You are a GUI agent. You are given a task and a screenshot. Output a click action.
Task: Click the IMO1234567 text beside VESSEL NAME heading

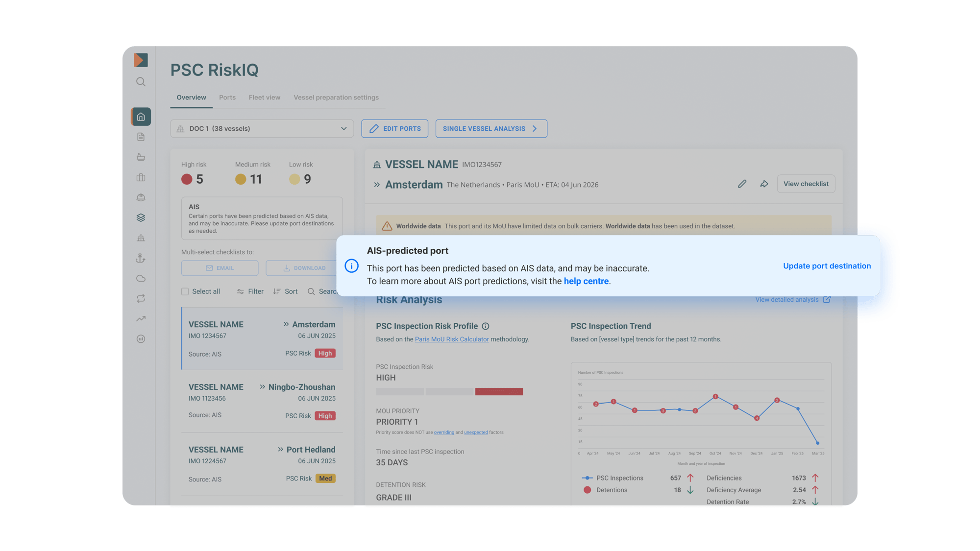tap(482, 165)
